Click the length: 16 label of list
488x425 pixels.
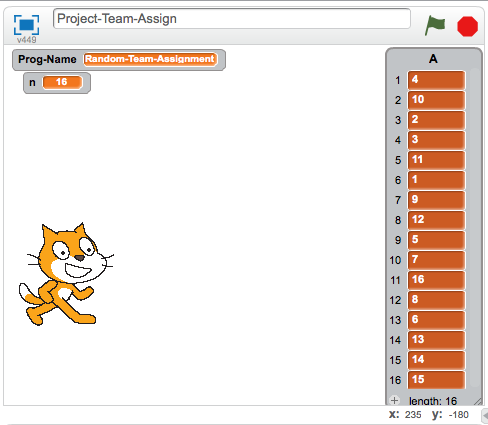(433, 401)
